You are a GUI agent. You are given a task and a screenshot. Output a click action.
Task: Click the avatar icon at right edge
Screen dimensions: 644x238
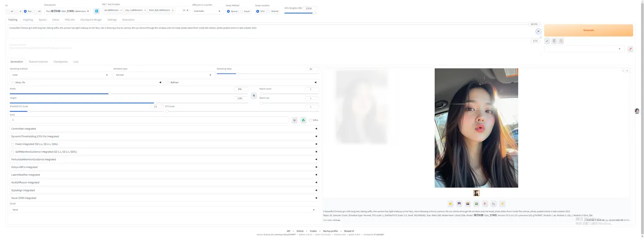pyautogui.click(x=637, y=111)
